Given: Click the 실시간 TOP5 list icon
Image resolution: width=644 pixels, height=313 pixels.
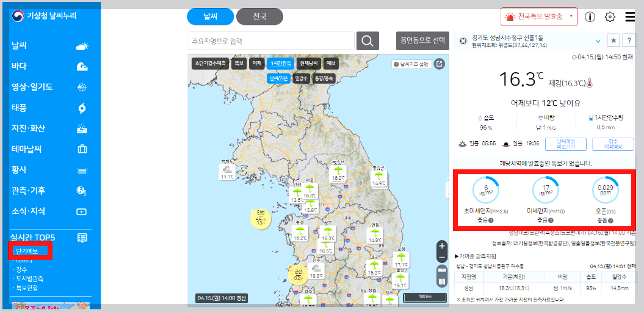Looking at the screenshot, I should [x=82, y=237].
